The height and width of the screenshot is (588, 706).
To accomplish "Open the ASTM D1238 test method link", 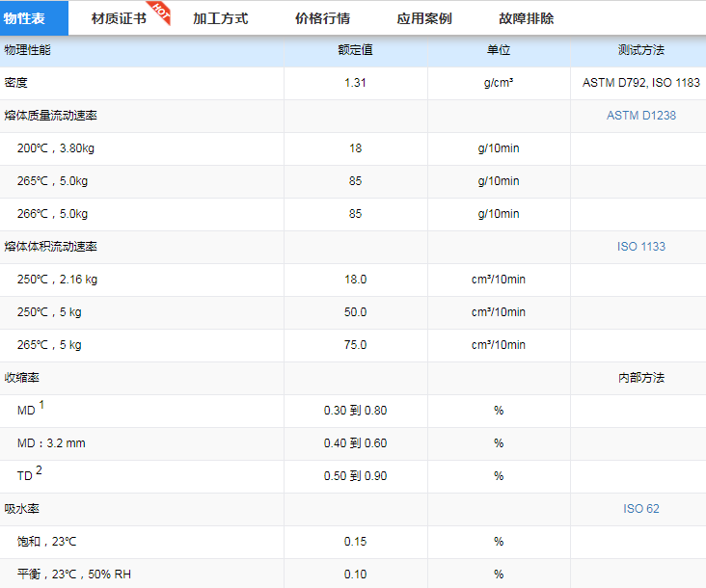I will (640, 116).
